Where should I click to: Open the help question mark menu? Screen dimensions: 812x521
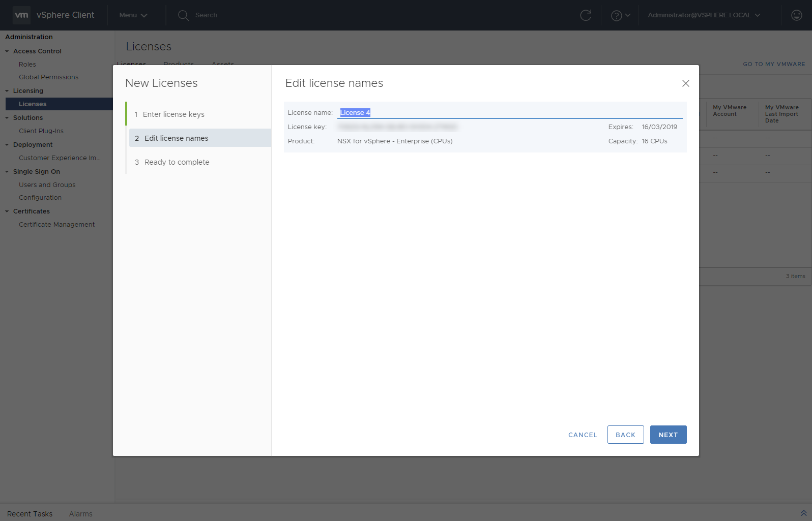[x=620, y=15]
